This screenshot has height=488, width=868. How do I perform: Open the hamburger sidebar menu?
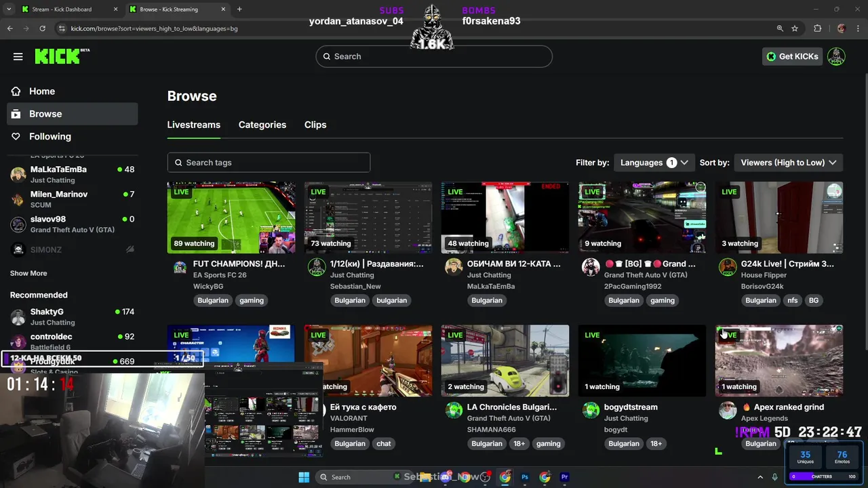tap(18, 56)
